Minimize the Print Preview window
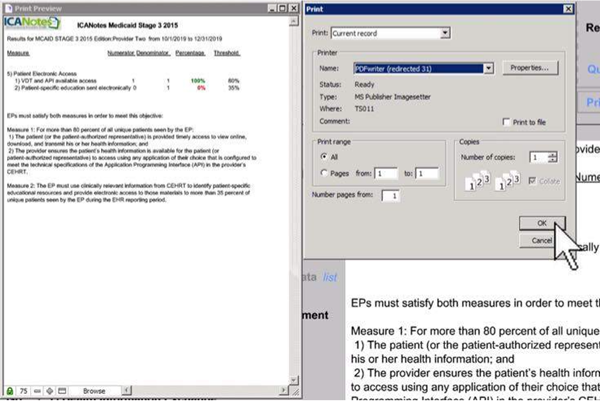 [272, 8]
